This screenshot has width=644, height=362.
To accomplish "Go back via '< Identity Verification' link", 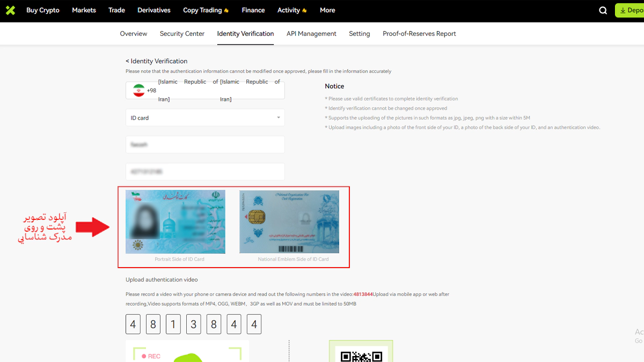I will coord(157,61).
